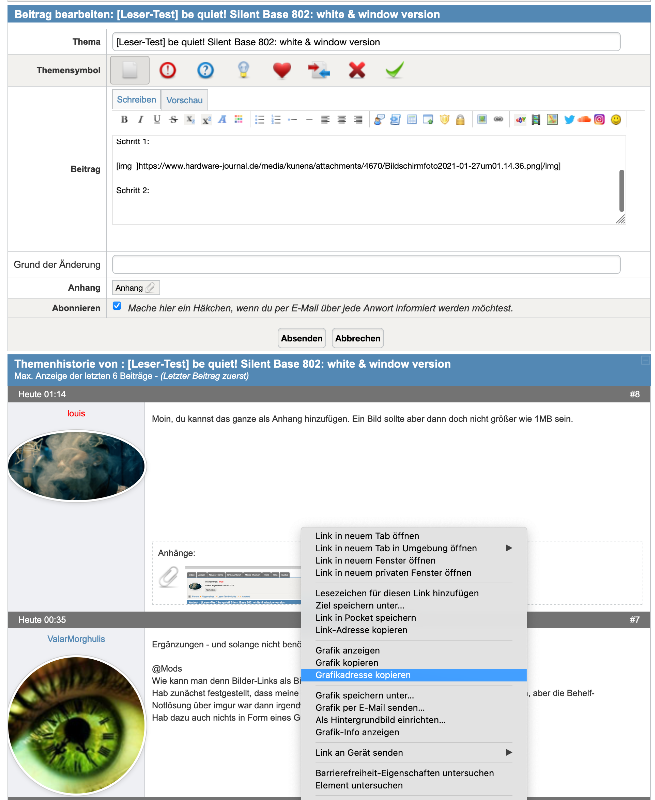
Task: Insert a horizontal rule
Action: click(309, 119)
